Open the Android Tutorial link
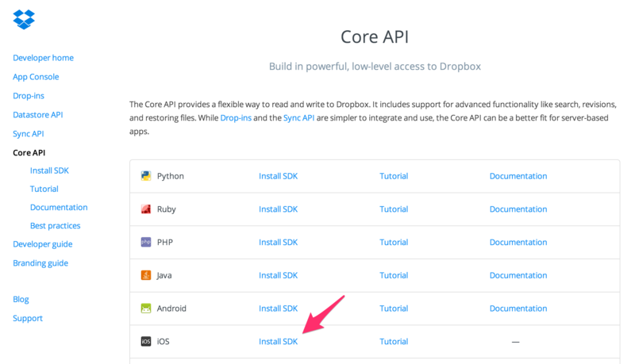635x364 pixels. coord(394,308)
